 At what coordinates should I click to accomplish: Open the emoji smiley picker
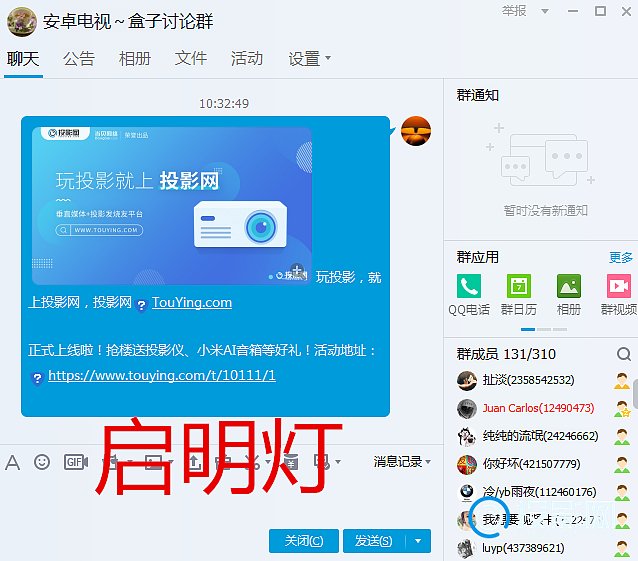[x=42, y=462]
